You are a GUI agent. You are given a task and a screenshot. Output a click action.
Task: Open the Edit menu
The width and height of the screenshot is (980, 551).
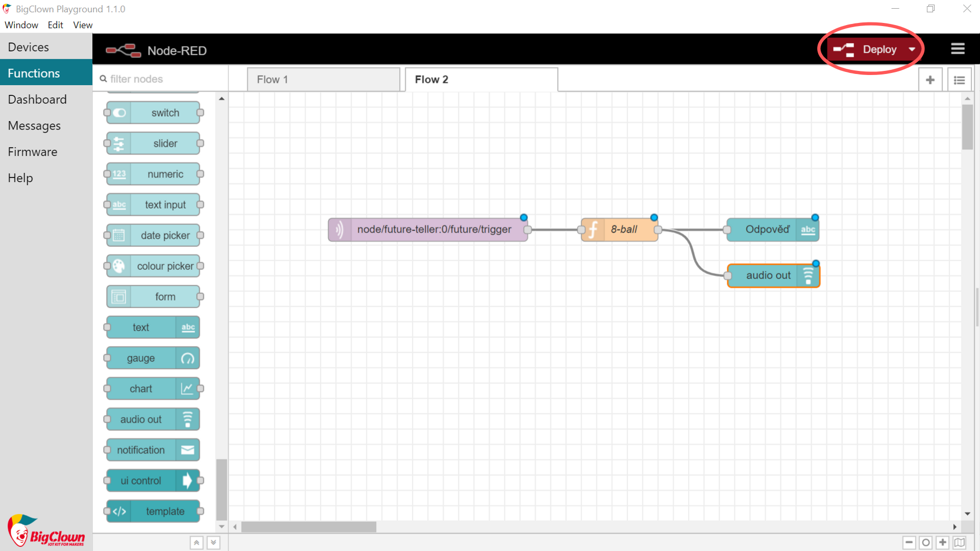click(55, 25)
